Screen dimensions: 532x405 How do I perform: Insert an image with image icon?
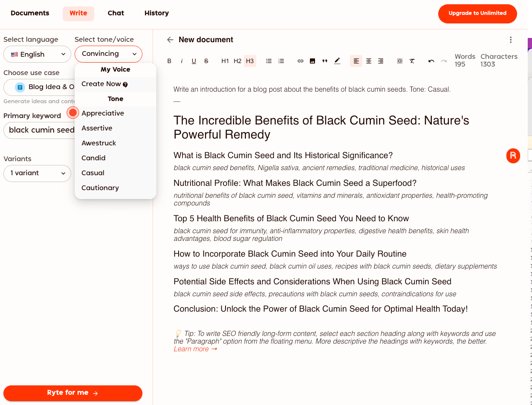(x=312, y=61)
